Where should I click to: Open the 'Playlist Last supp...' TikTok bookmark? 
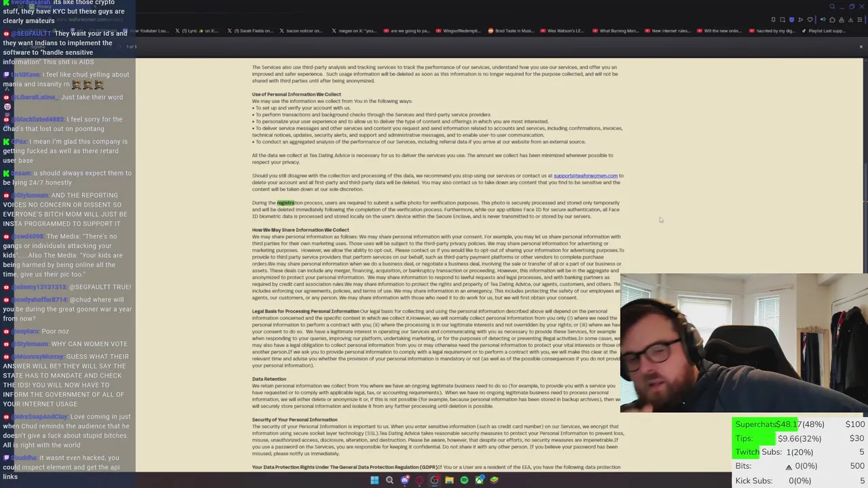[x=824, y=30]
